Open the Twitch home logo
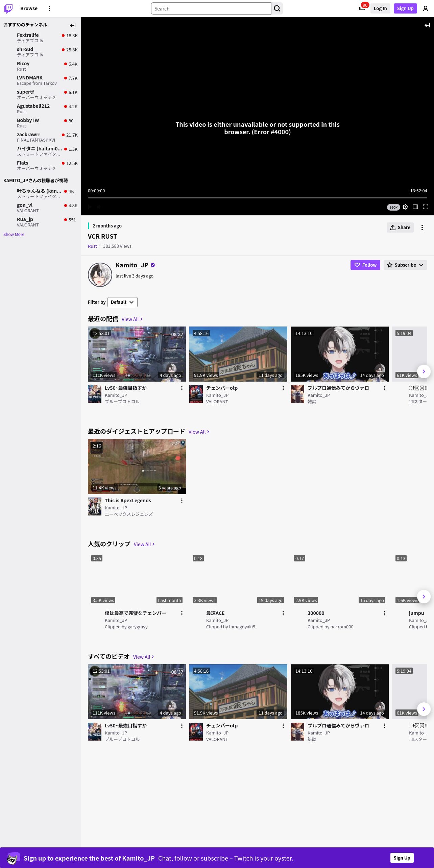The image size is (434, 868). point(8,8)
